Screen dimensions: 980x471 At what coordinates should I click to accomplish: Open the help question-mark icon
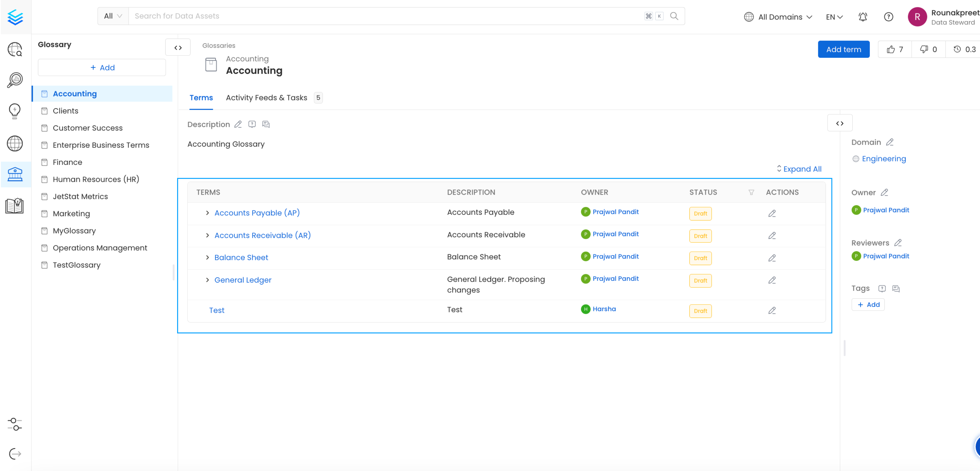888,17
